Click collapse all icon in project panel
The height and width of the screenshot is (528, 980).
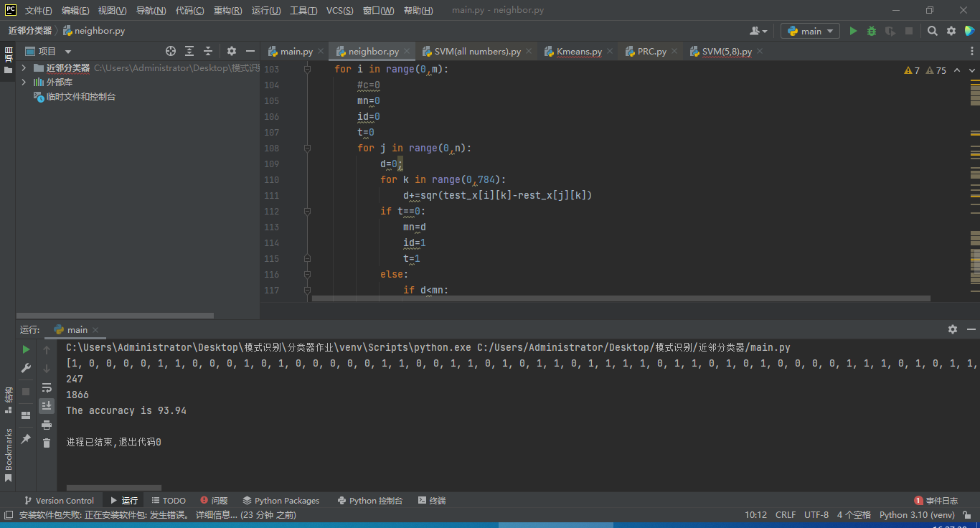pyautogui.click(x=208, y=51)
